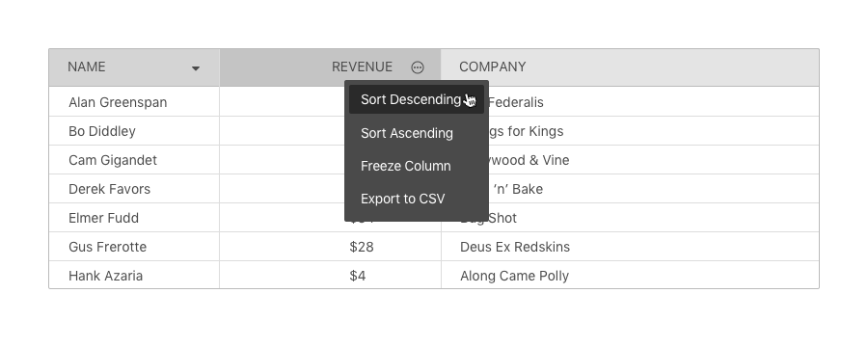
Task: Select the Alan Greenspan name cell
Action: 134,102
